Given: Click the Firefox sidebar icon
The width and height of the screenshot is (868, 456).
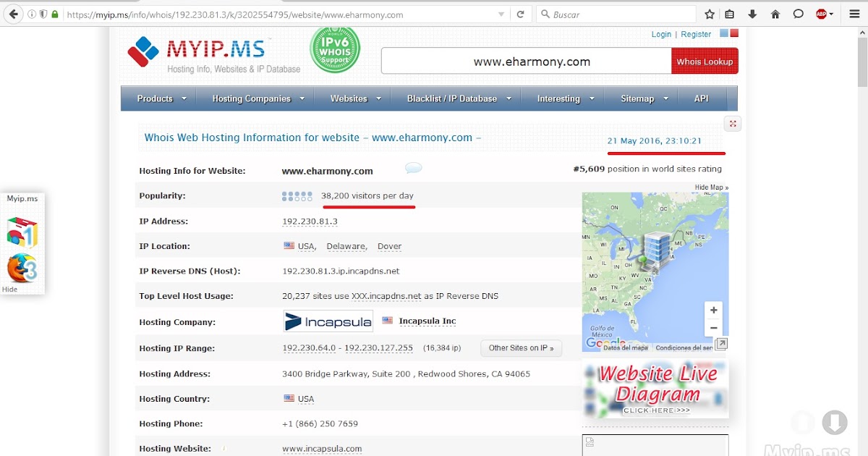Looking at the screenshot, I should coord(22,268).
